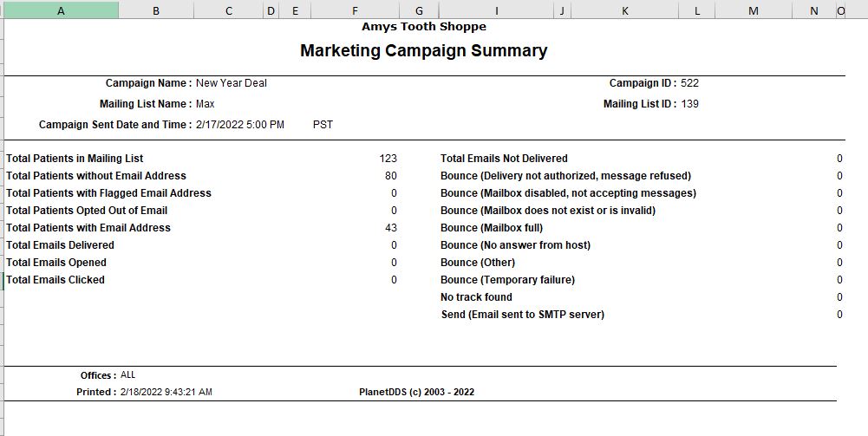
Task: Select column K header
Action: (x=625, y=10)
